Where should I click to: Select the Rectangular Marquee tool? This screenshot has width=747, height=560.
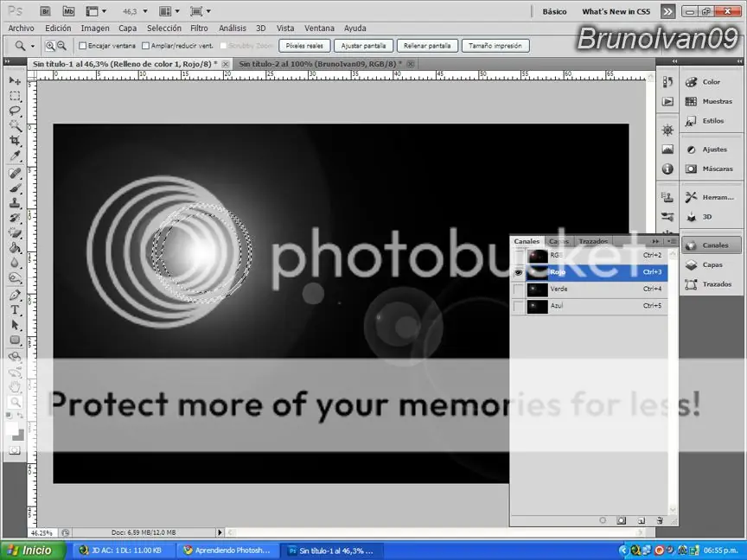pyautogui.click(x=15, y=96)
